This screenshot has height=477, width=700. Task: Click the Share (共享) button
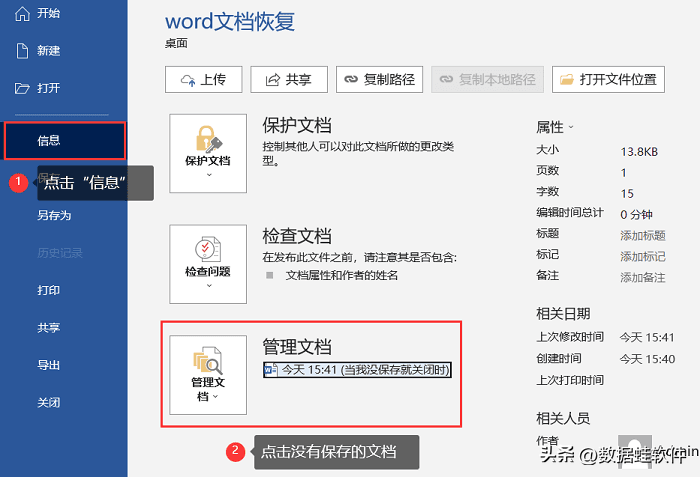(x=288, y=79)
